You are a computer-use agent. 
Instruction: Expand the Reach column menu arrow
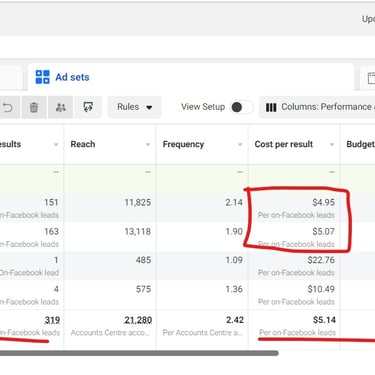pyautogui.click(x=148, y=144)
